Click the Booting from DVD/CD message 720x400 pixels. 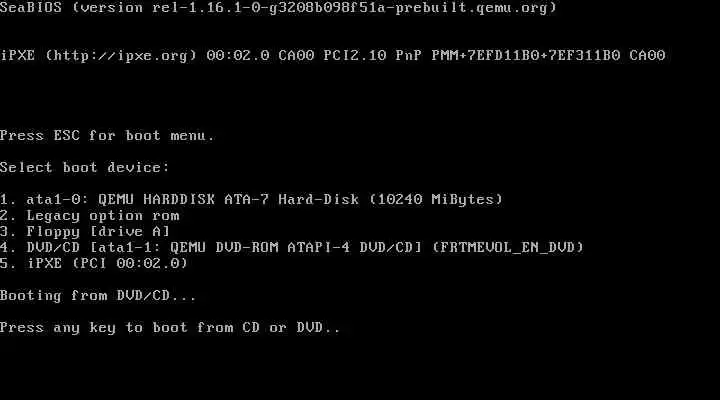tap(98, 295)
